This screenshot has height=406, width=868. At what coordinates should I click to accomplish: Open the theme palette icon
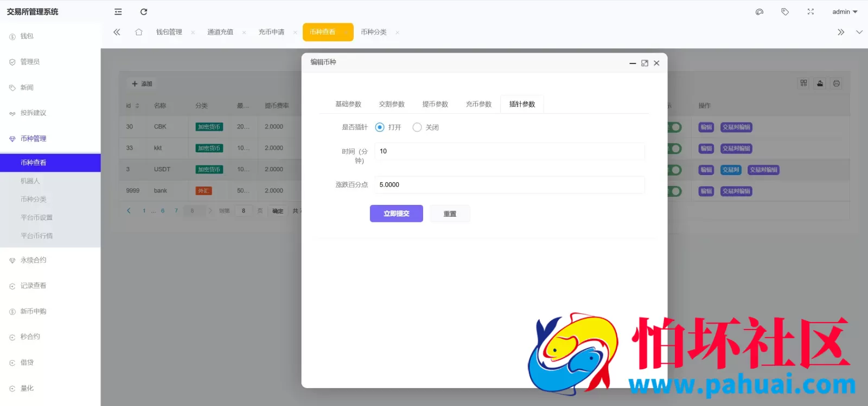tap(759, 12)
